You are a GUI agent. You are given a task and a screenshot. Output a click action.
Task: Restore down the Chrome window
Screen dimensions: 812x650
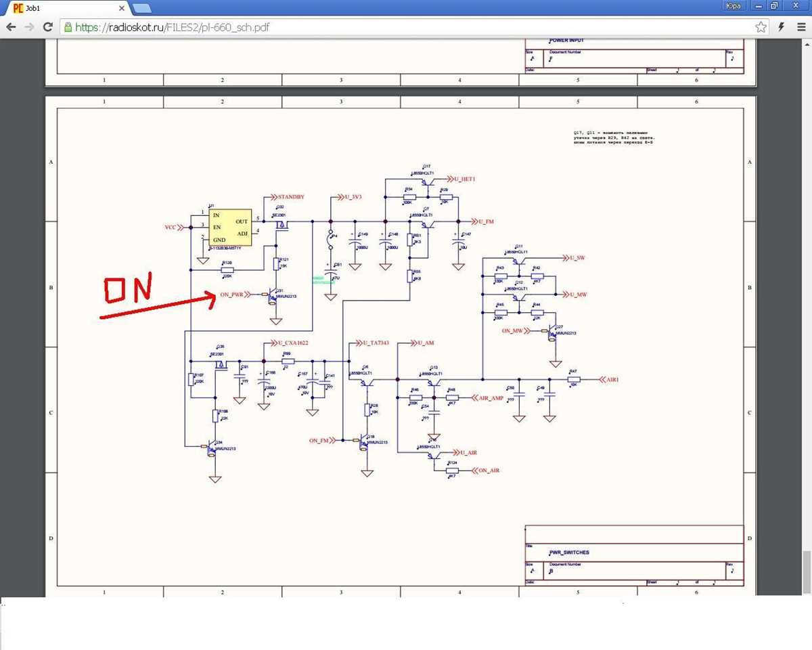pos(775,5)
